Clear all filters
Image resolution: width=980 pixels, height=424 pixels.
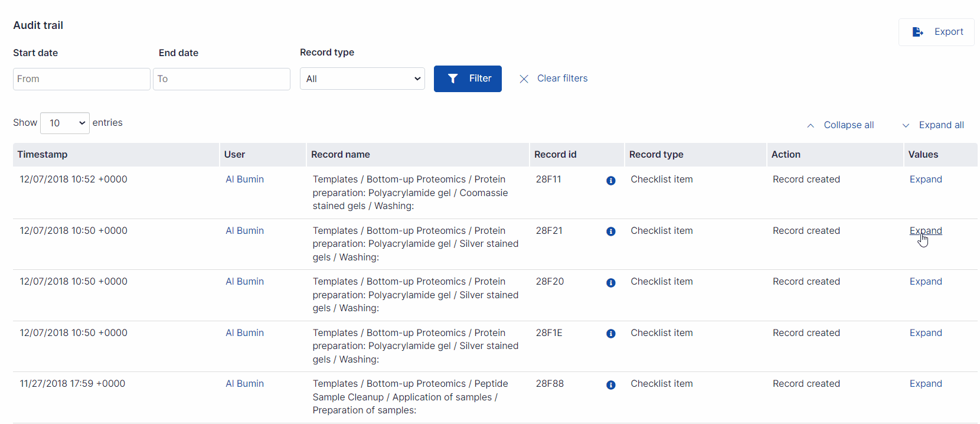click(x=553, y=79)
